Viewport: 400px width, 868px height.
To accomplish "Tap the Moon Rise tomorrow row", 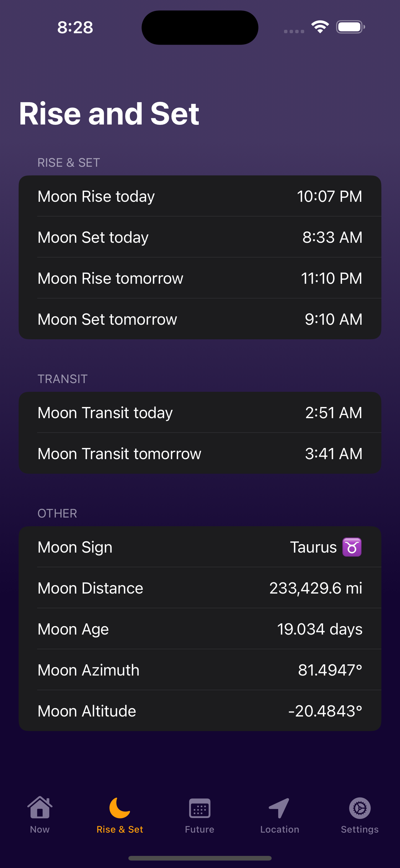I will click(x=200, y=278).
